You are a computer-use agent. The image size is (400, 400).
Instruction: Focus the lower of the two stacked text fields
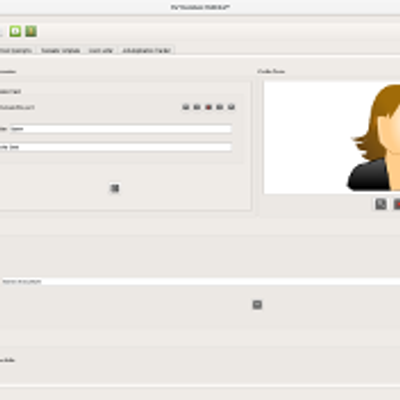coord(121,147)
